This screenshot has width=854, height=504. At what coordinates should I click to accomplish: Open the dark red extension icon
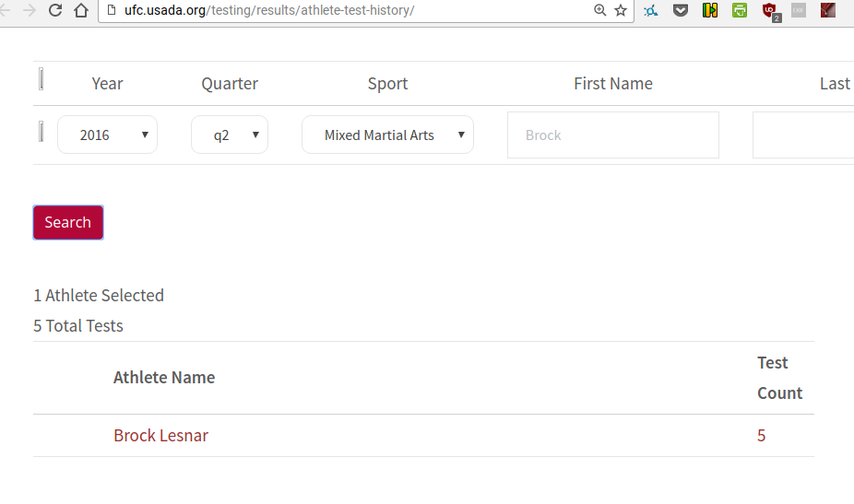coord(828,10)
